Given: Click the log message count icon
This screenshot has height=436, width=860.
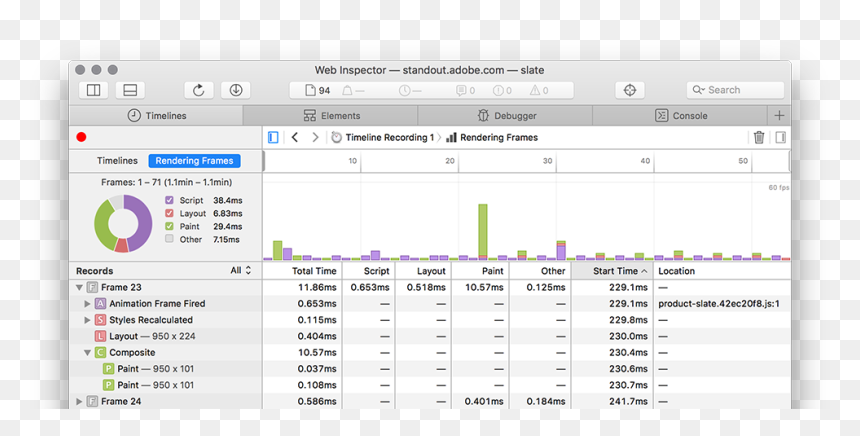Looking at the screenshot, I should [465, 90].
